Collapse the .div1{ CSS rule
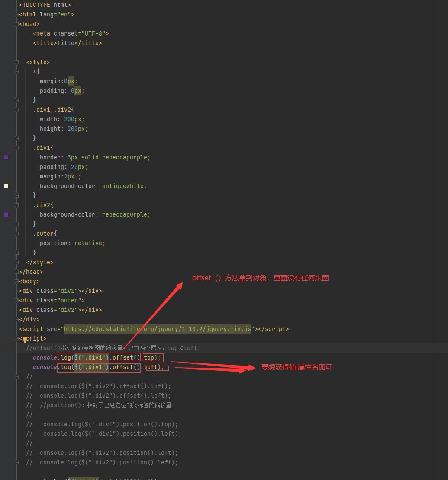Screen dimensions: 448x480 (16, 148)
